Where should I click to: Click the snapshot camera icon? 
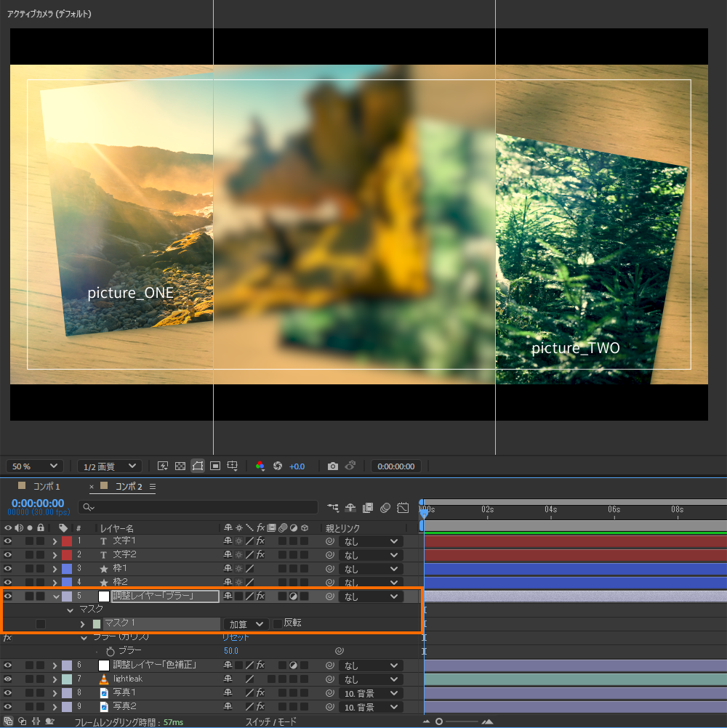(333, 466)
